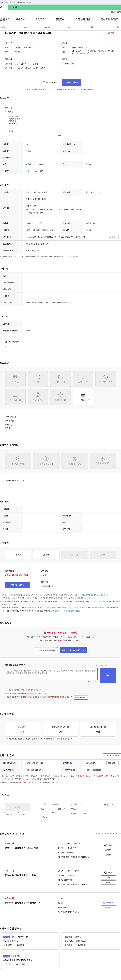This screenshot has height=980, width=121.
Task: Click 새창보기 for 홀매니저 채용 listing
Action: click(108, 882)
